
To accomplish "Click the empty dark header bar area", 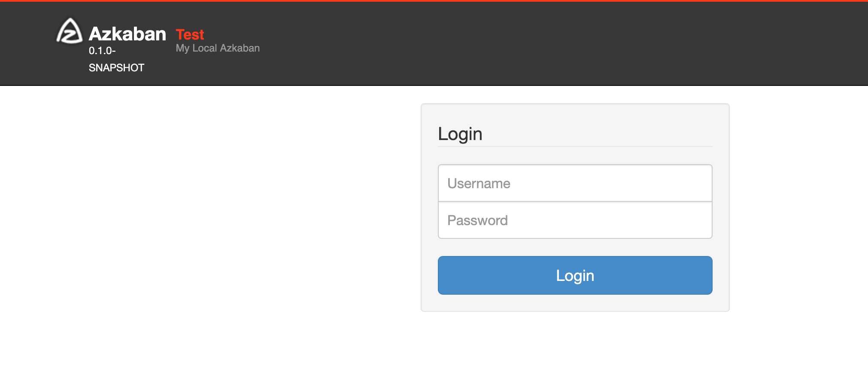I will click(558, 43).
